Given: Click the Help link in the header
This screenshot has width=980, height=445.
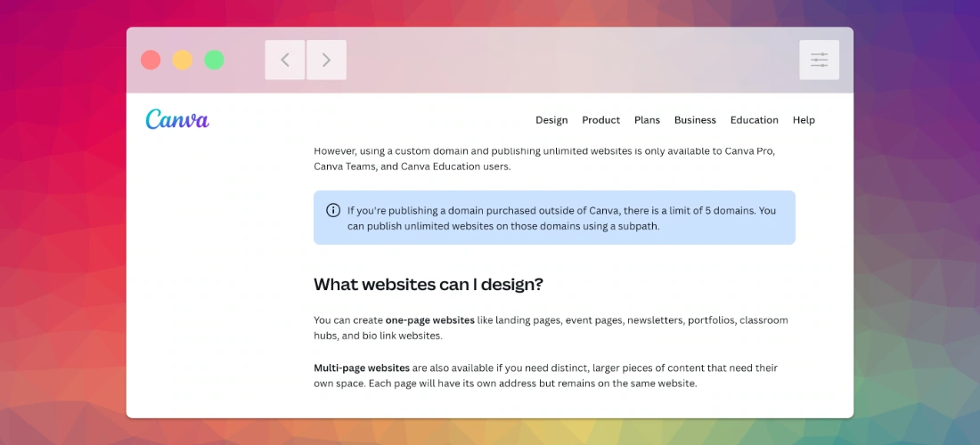Looking at the screenshot, I should [804, 120].
